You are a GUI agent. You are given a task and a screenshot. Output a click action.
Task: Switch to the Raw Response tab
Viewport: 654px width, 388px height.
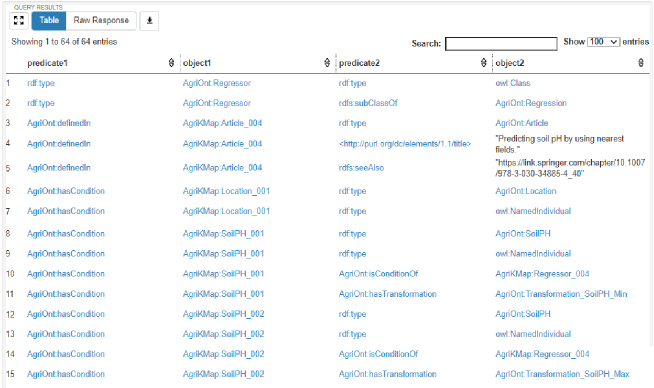[x=101, y=20]
